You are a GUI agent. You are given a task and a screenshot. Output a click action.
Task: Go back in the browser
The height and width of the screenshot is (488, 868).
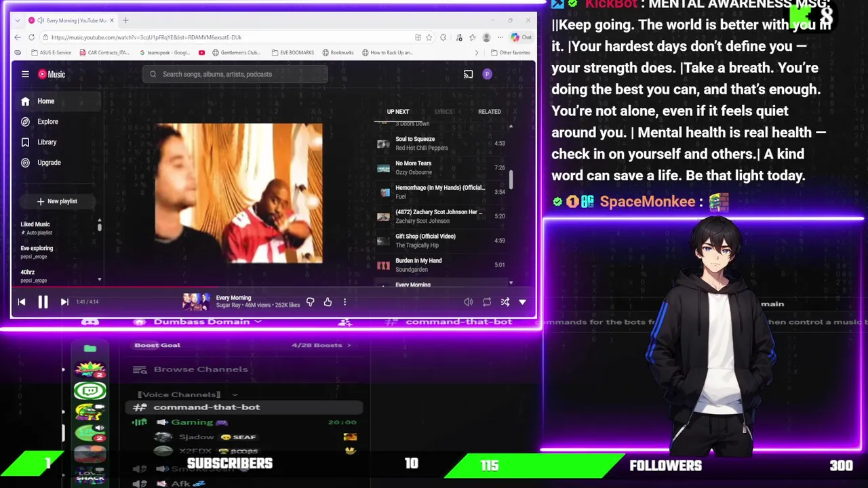pos(18,37)
